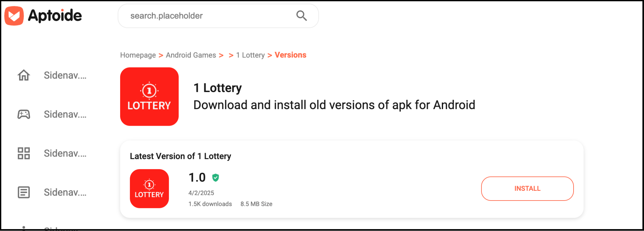
Task: Click the 1.5K downloads text
Action: click(x=210, y=204)
